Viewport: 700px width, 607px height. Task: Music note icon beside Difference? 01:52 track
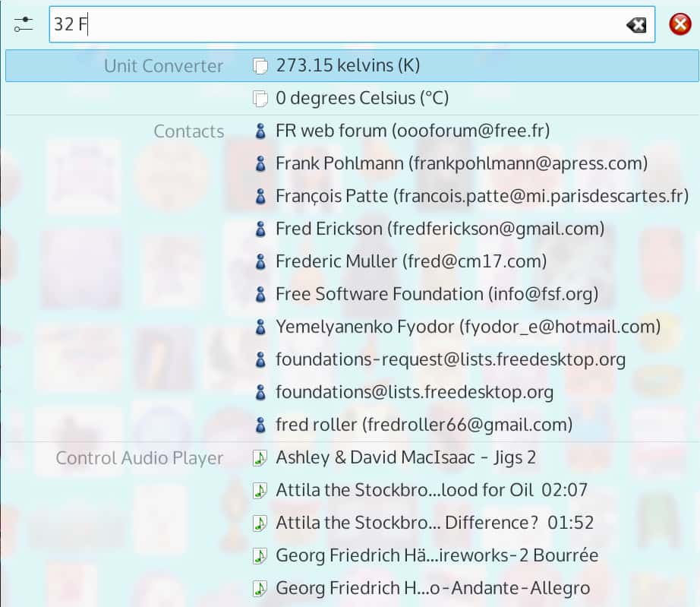click(260, 523)
